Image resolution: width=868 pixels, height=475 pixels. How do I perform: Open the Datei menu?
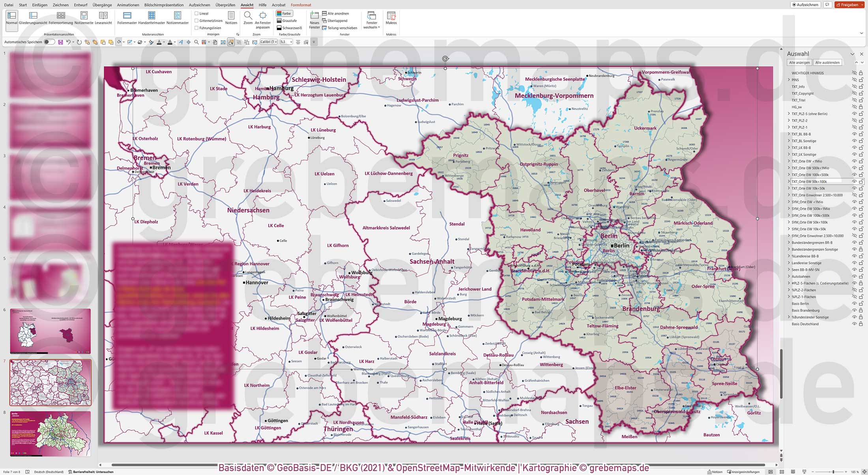8,5
